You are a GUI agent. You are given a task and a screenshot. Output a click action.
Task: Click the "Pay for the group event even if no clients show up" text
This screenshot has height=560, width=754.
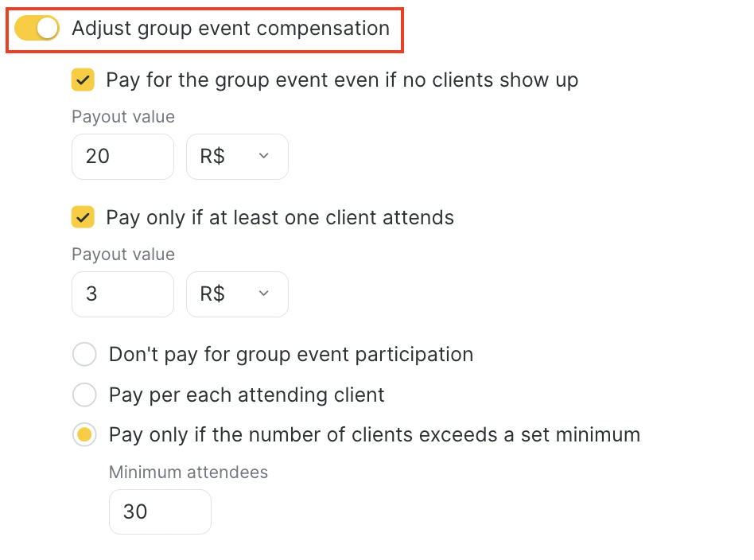coord(342,80)
